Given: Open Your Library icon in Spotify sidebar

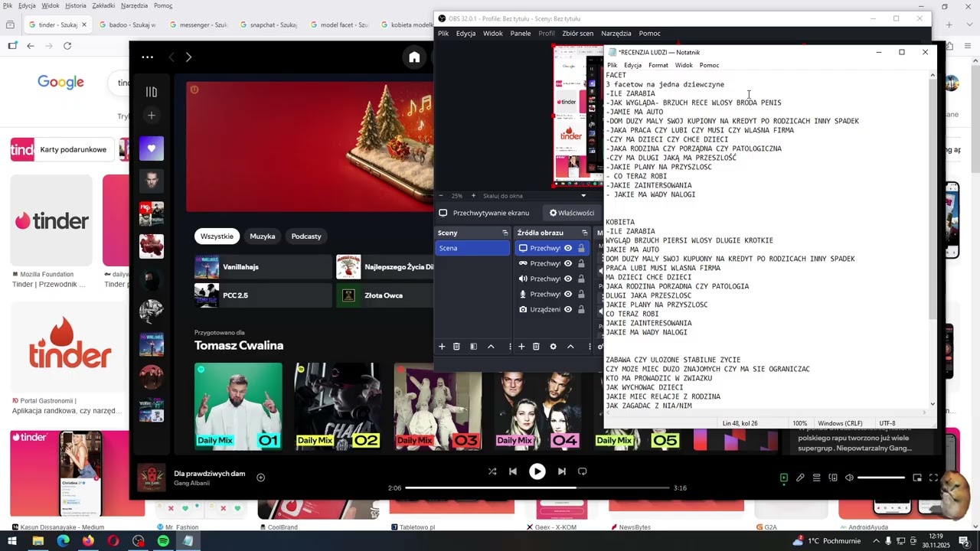Looking at the screenshot, I should [x=152, y=92].
